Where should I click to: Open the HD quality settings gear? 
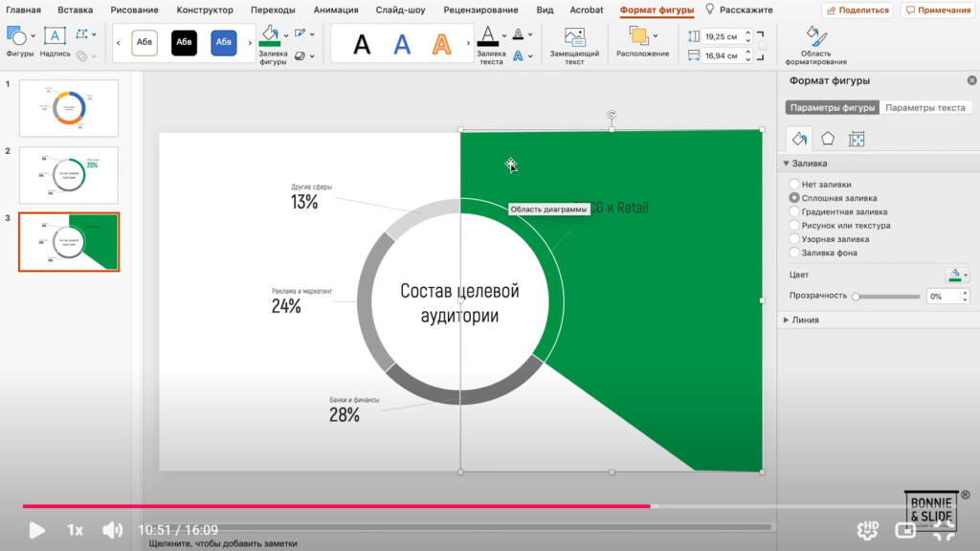coord(867,530)
